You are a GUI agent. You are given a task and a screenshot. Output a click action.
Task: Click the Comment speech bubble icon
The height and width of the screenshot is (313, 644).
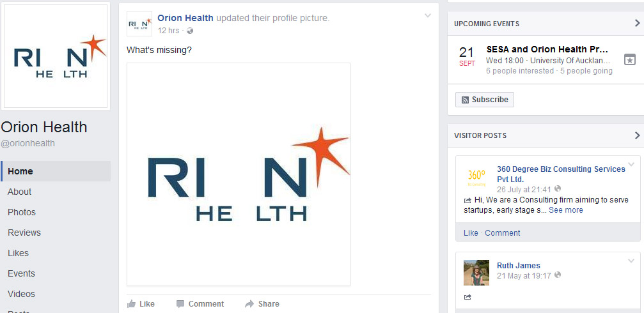click(x=180, y=304)
